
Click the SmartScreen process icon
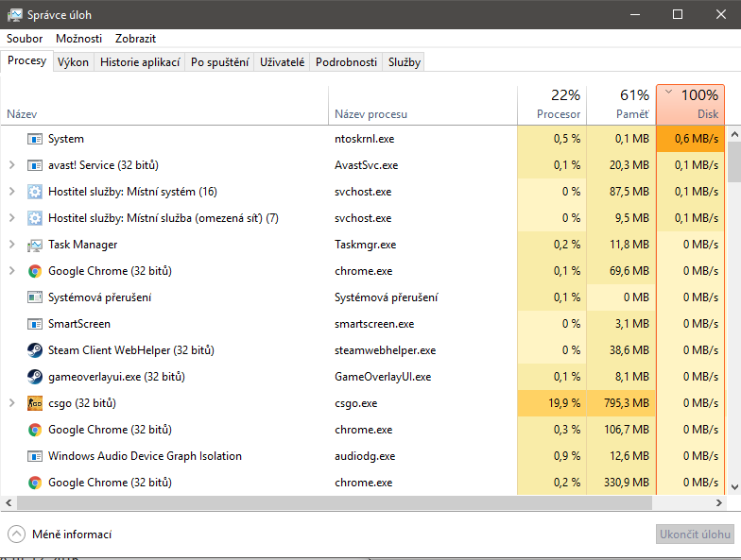tap(35, 324)
